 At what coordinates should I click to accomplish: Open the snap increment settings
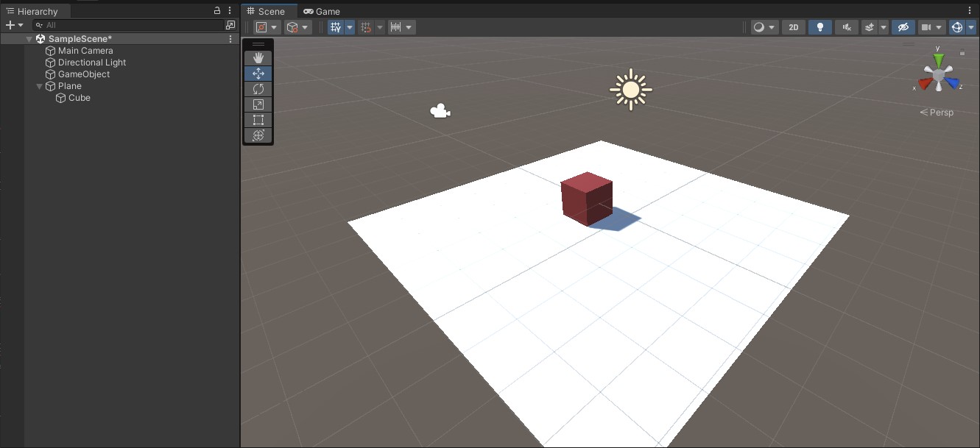coord(401,27)
